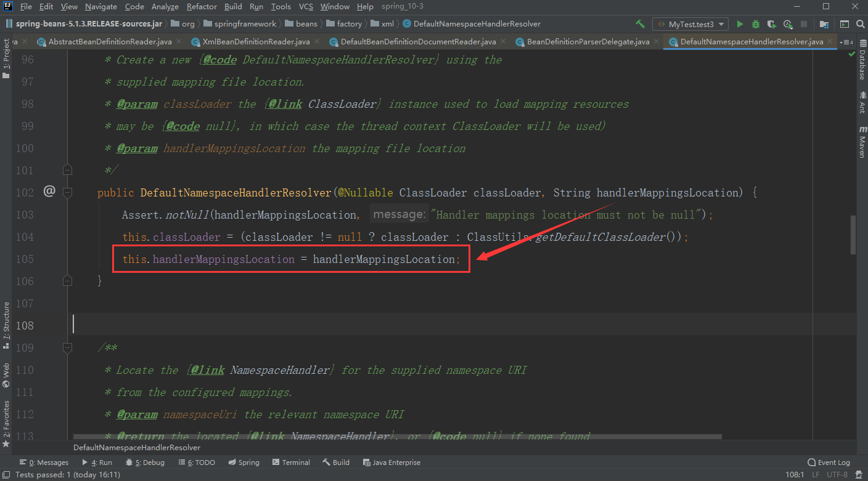Collapse the Javadoc comment at line 101
The image size is (868, 481).
click(x=68, y=169)
